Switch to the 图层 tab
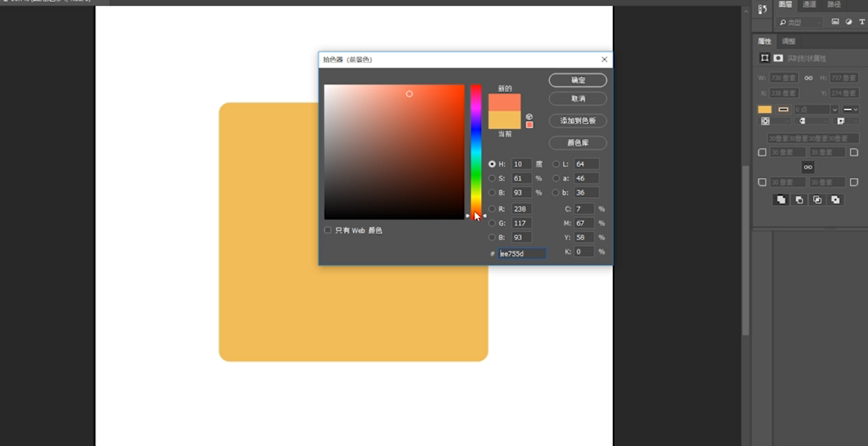Image resolution: width=868 pixels, height=446 pixels. 785,5
